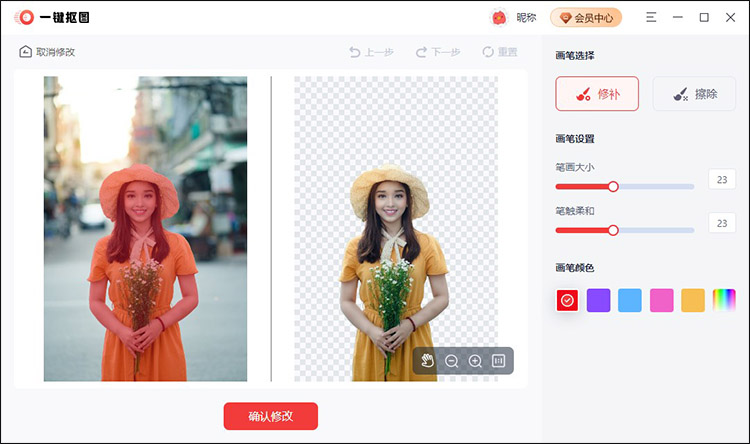750x444 pixels.
Task: Click the 笔画大小 brush size slider
Action: pos(625,187)
